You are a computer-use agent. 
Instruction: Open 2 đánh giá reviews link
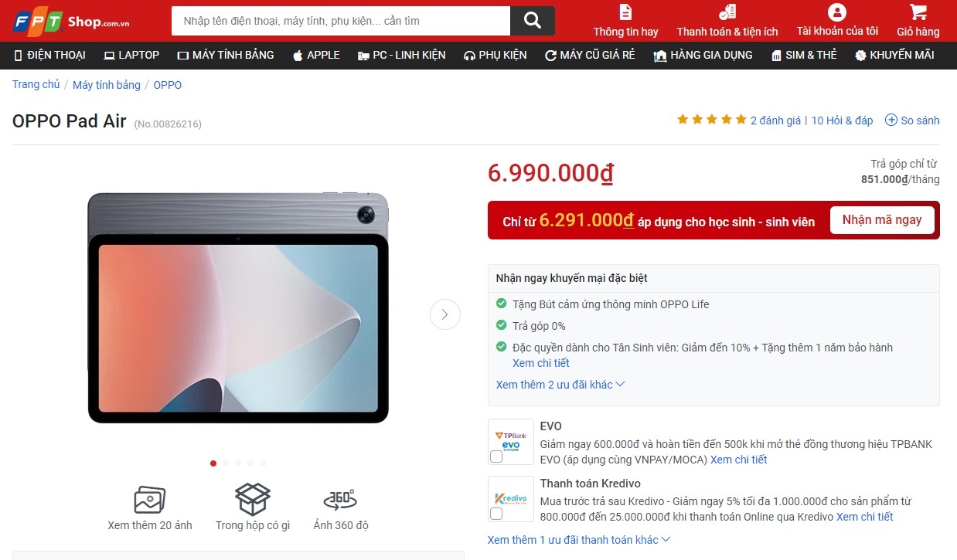(x=775, y=120)
